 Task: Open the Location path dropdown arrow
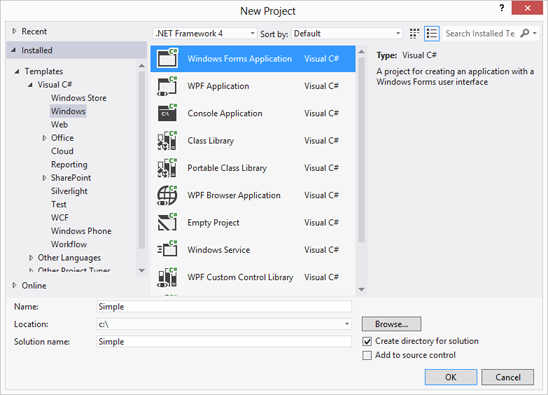(x=347, y=324)
